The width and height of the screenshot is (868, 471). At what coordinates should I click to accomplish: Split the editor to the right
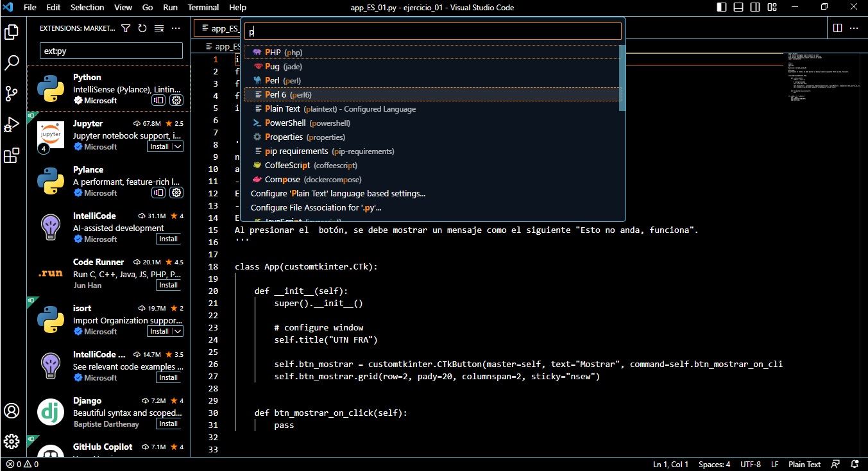pos(837,28)
